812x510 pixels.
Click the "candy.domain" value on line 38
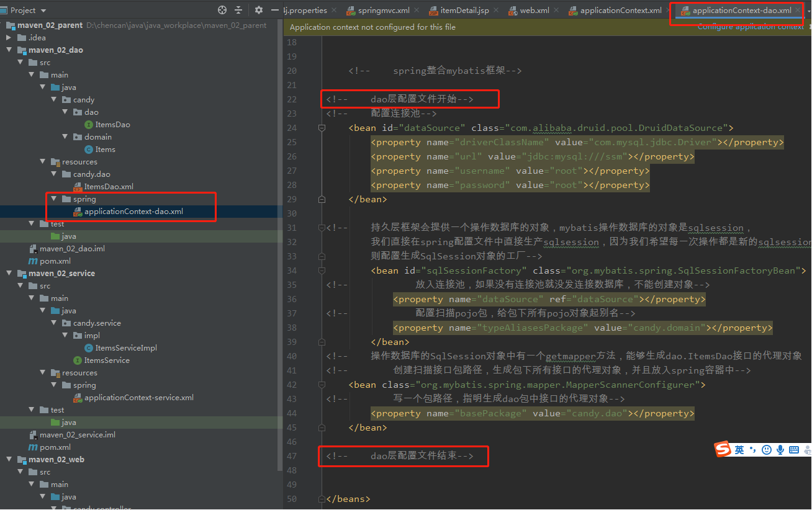click(x=669, y=328)
